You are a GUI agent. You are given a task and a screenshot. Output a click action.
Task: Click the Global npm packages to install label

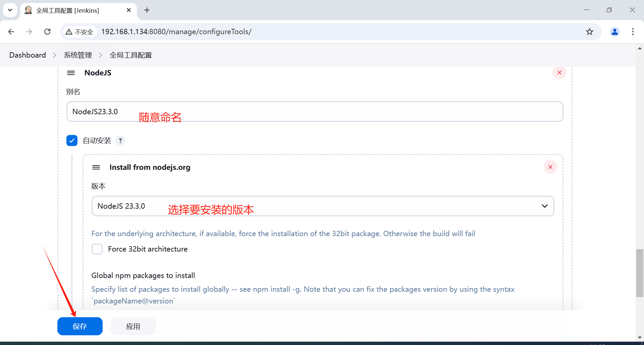[143, 275]
